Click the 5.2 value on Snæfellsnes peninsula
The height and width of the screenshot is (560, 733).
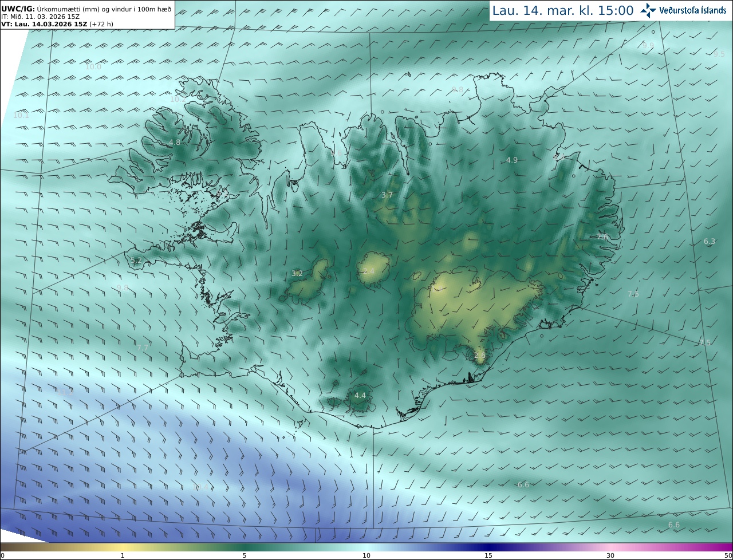(136, 261)
